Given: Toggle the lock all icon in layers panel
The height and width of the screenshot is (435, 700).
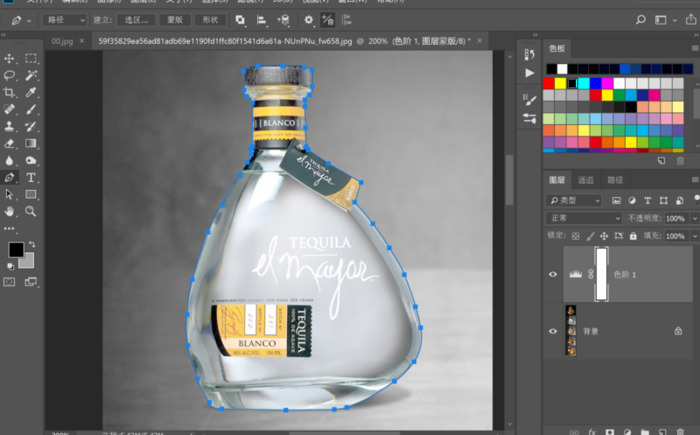Looking at the screenshot, I should tap(634, 235).
